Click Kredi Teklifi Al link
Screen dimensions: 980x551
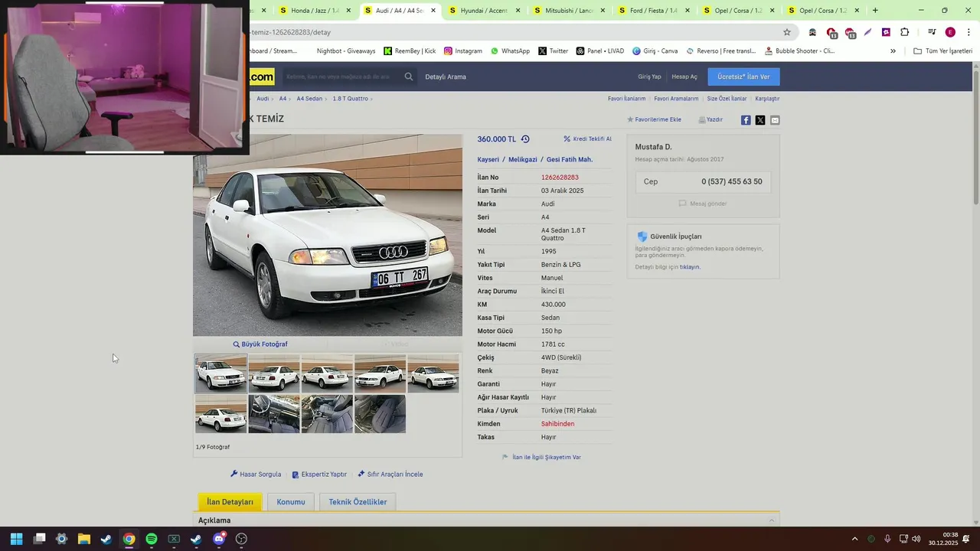click(587, 139)
